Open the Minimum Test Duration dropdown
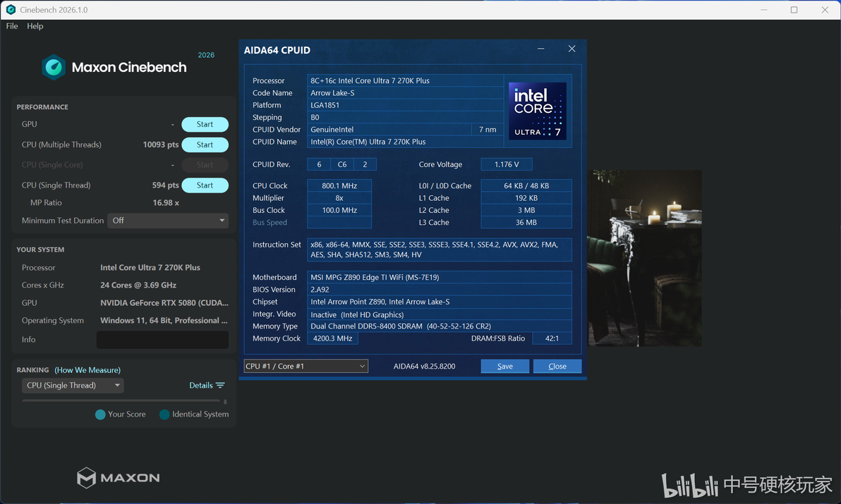 coord(168,221)
